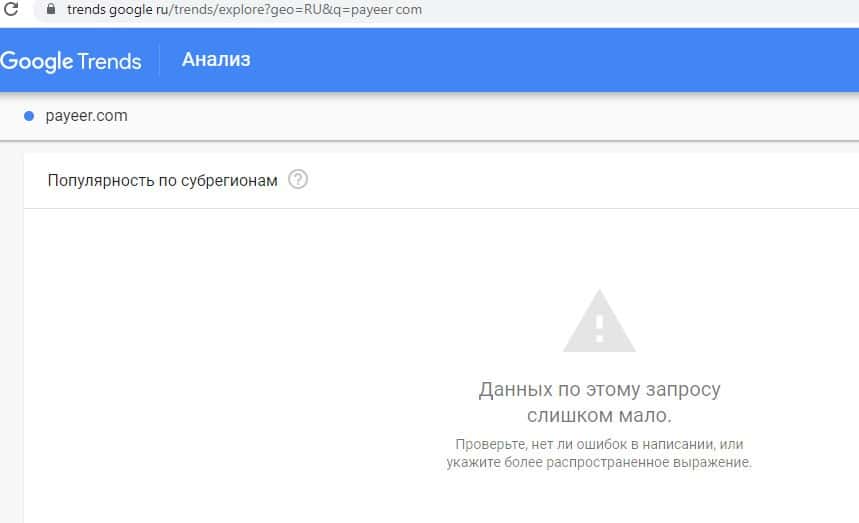
Task: Click the text line слишком мало.
Action: [x=599, y=415]
